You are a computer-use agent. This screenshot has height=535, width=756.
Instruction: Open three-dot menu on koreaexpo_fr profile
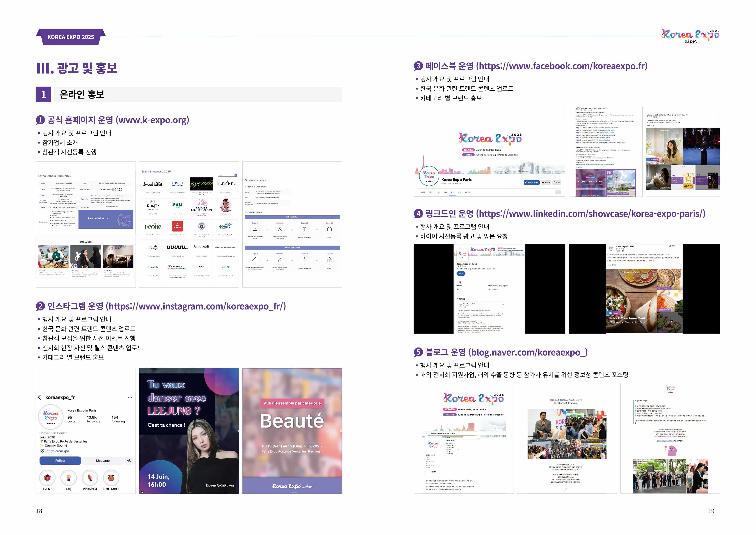tap(130, 397)
